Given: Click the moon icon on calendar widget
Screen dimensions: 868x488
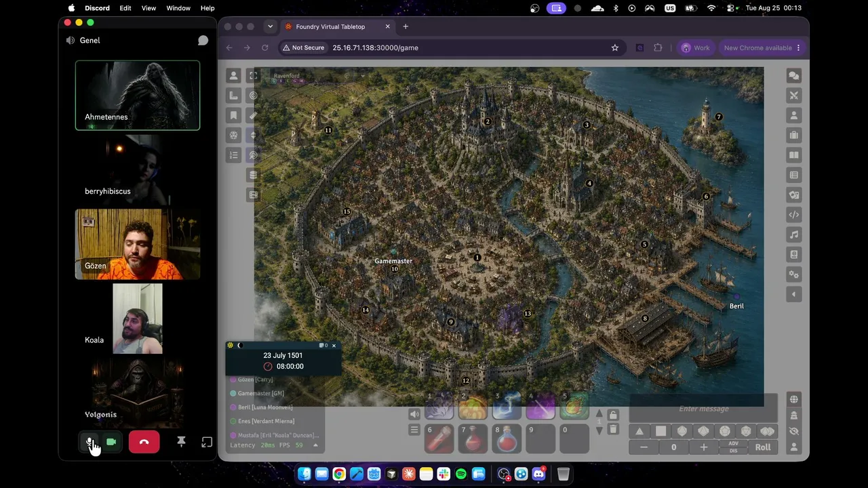Looking at the screenshot, I should pos(239,346).
